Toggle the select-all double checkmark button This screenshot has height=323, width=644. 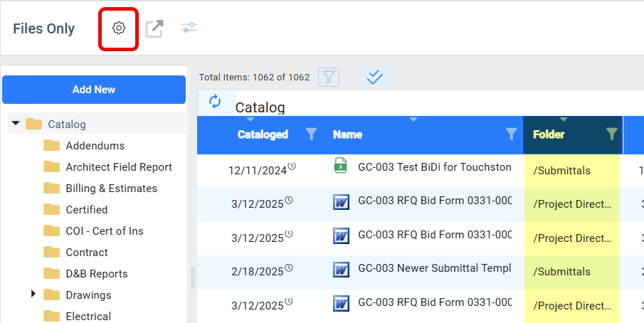(x=375, y=77)
